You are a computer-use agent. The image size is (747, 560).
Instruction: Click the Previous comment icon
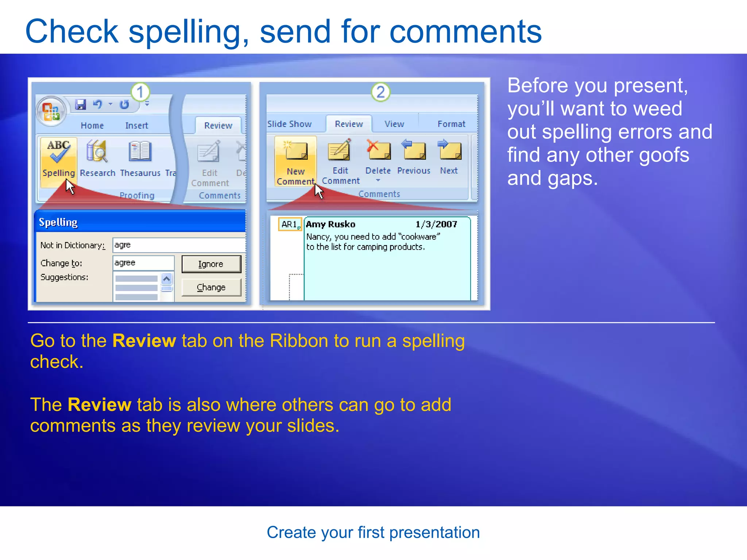coord(414,150)
